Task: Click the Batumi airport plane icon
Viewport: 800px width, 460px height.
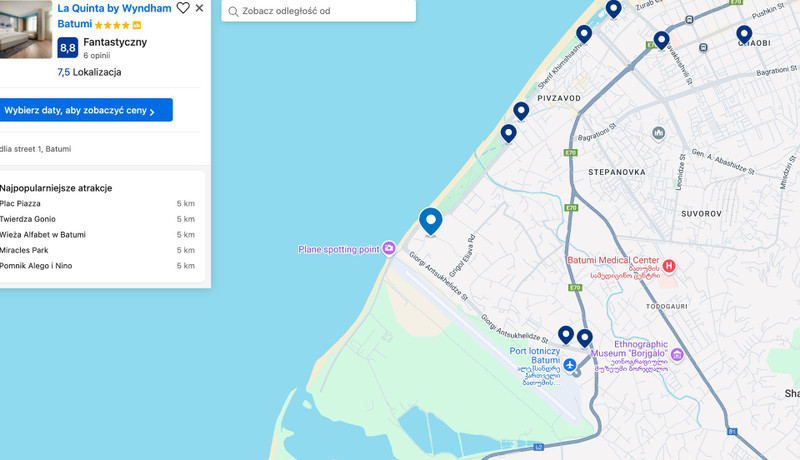Action: point(570,365)
